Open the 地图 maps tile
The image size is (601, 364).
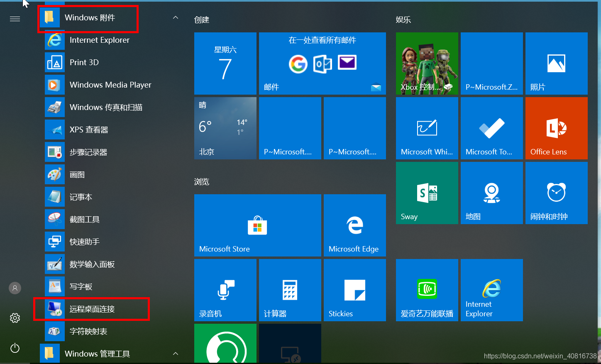492,193
